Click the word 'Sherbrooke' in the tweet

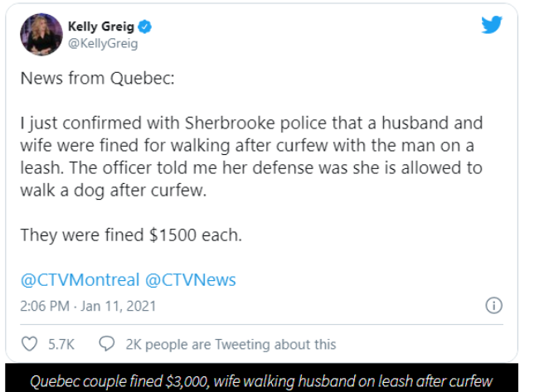(230, 123)
